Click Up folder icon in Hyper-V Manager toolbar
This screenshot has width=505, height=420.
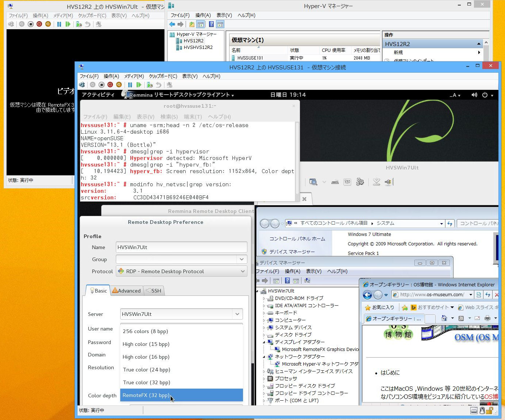pos(192,24)
